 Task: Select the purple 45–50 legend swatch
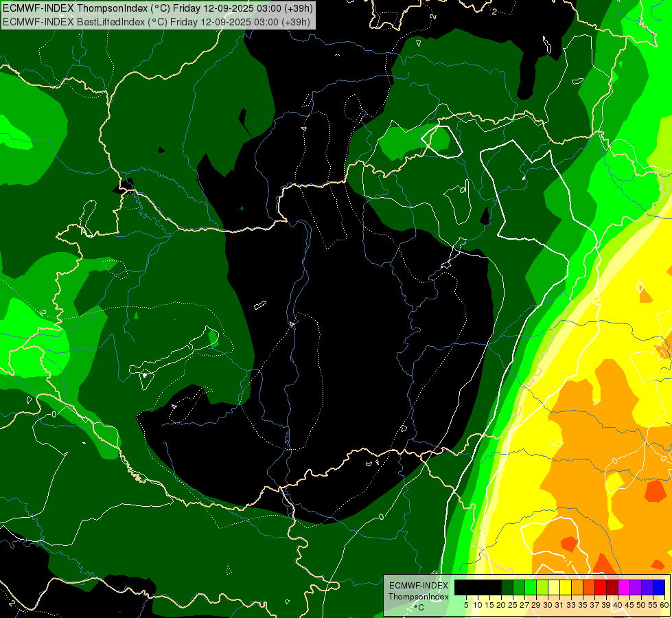[636, 587]
